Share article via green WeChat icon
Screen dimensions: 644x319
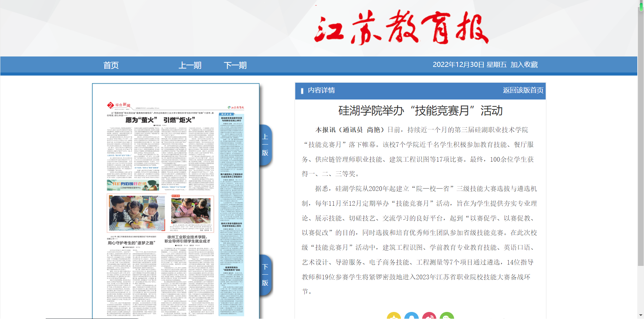point(447,316)
